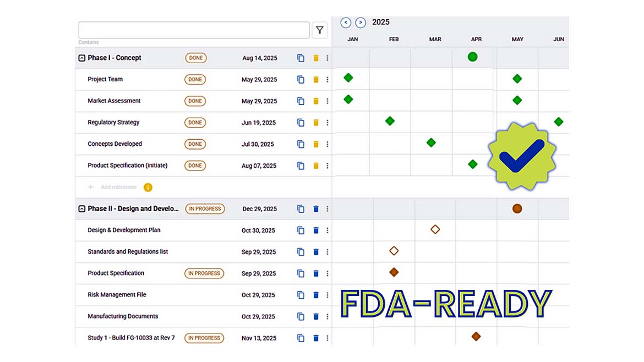Select Design & Development Plan hollow diamond

click(x=435, y=229)
